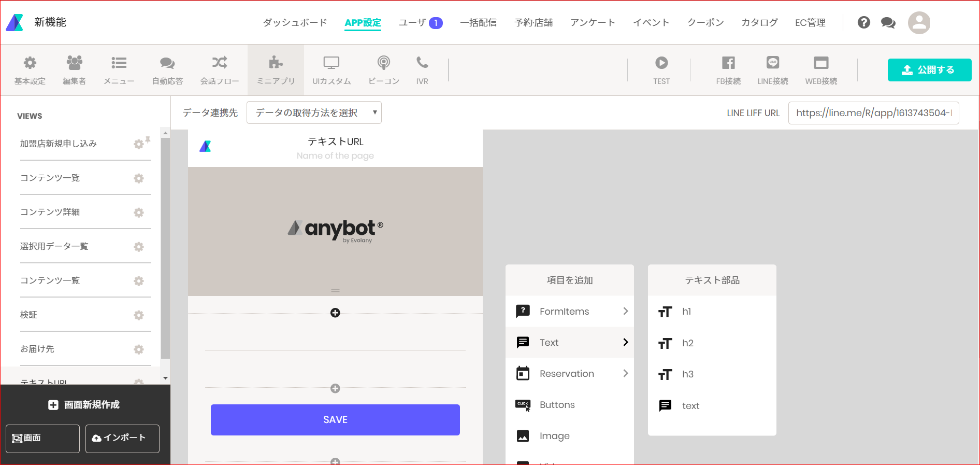The height and width of the screenshot is (465, 980).
Task: Select 検証 view
Action: coord(28,315)
